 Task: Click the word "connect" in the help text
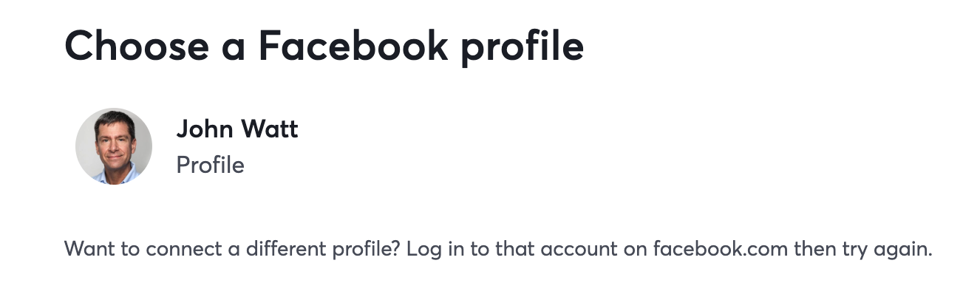[181, 248]
